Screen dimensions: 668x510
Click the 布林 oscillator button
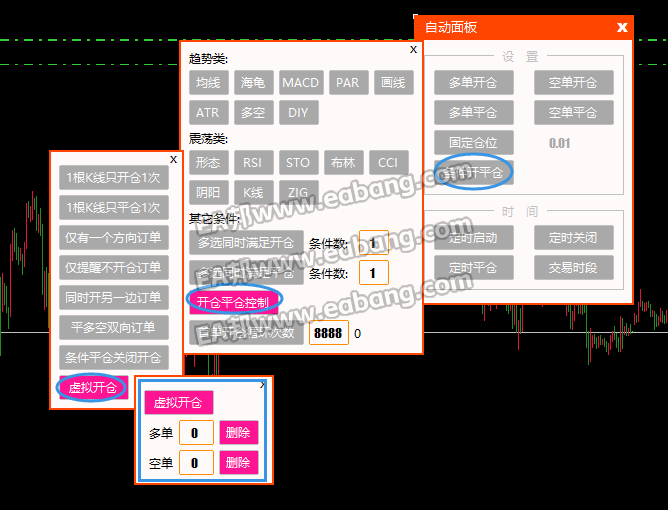[x=342, y=162]
